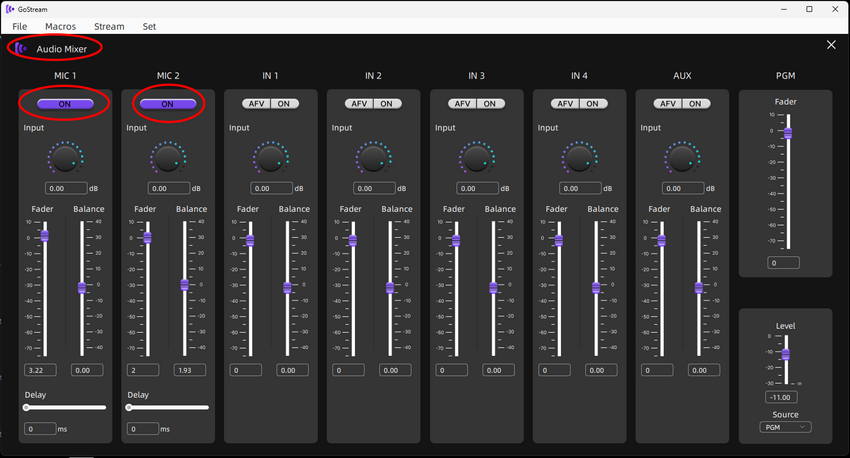The height and width of the screenshot is (458, 850).
Task: Click the IN 1 balance value field
Action: pyautogui.click(x=293, y=370)
